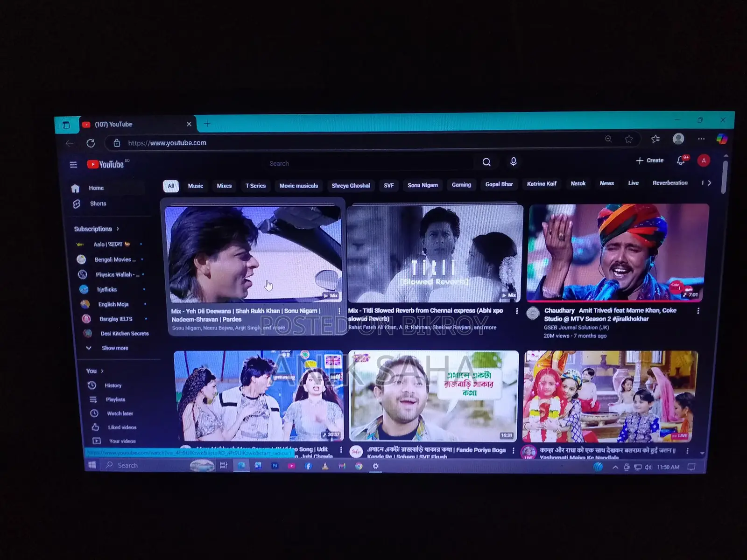This screenshot has height=560, width=747.
Task: Reload the page with the refresh icon
Action: (x=91, y=143)
